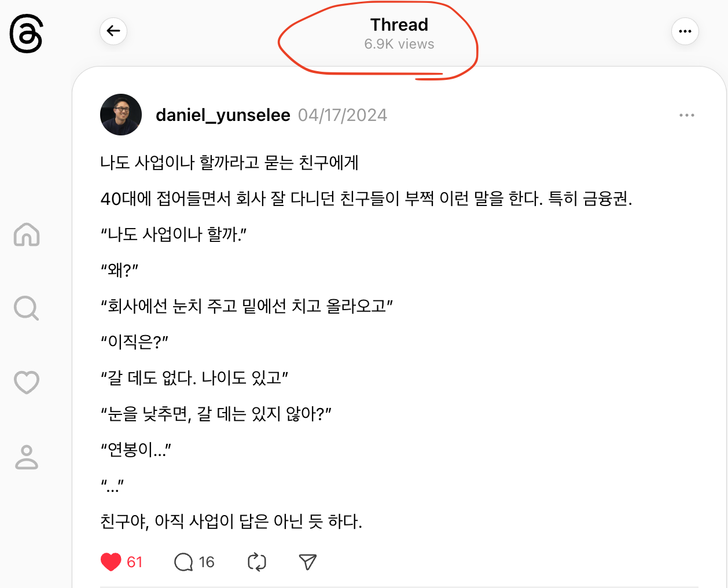Open the Activity heart icon in sidebar
The width and height of the screenshot is (728, 588).
[27, 383]
